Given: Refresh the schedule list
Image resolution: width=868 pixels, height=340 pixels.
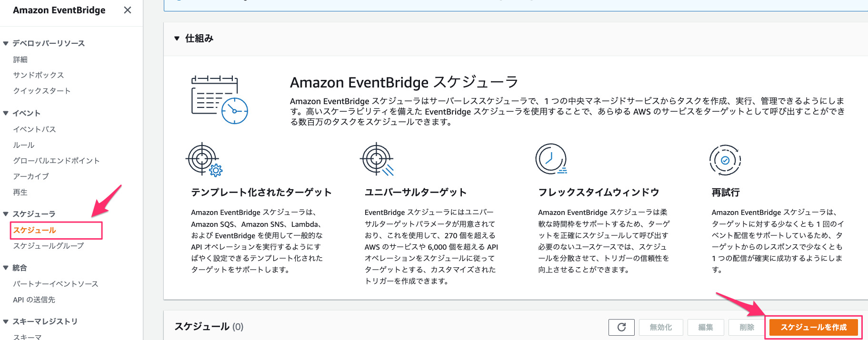Looking at the screenshot, I should click(x=621, y=327).
